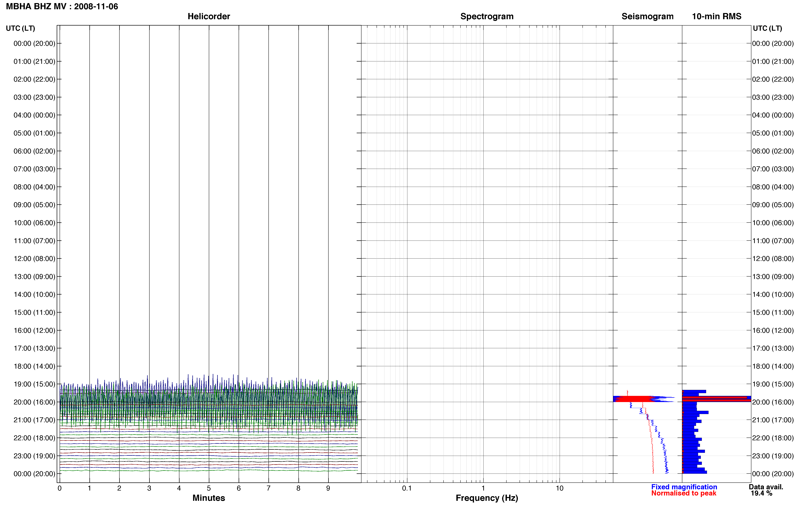Click 10:00 (06:00) label beside the Helicorder
The image size is (812, 508).
[x=34, y=223]
